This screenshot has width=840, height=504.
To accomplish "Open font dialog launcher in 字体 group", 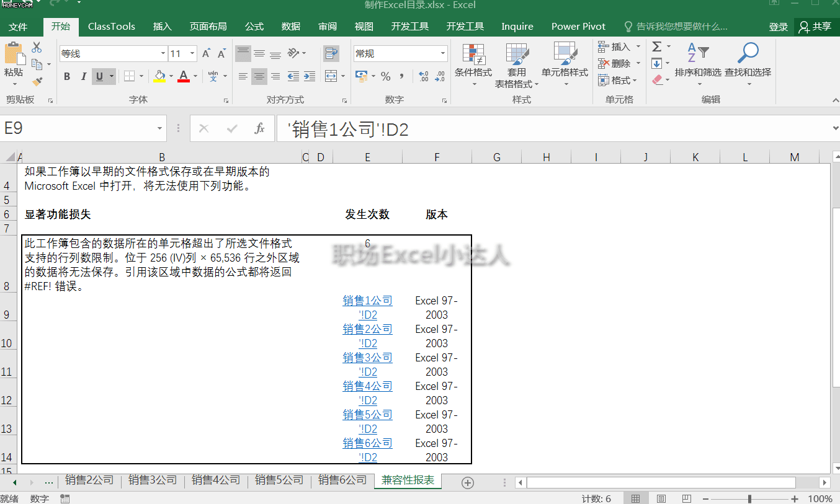I will 226,100.
